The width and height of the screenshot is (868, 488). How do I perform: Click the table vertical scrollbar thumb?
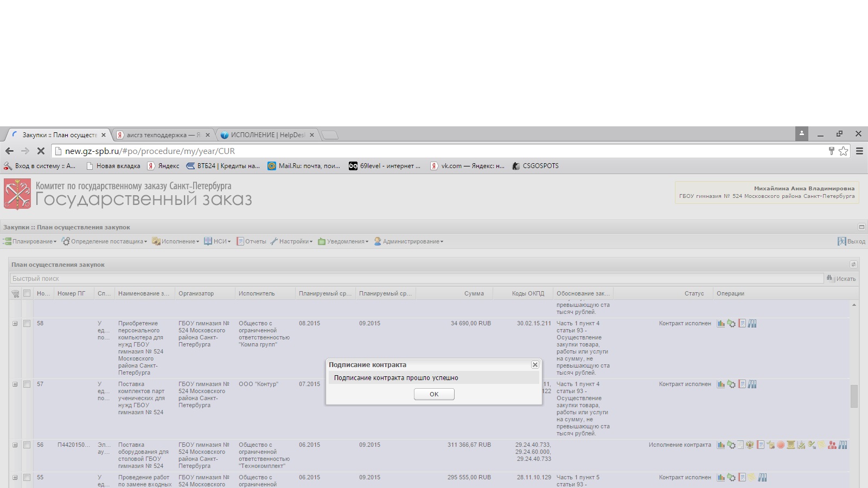[x=854, y=396]
